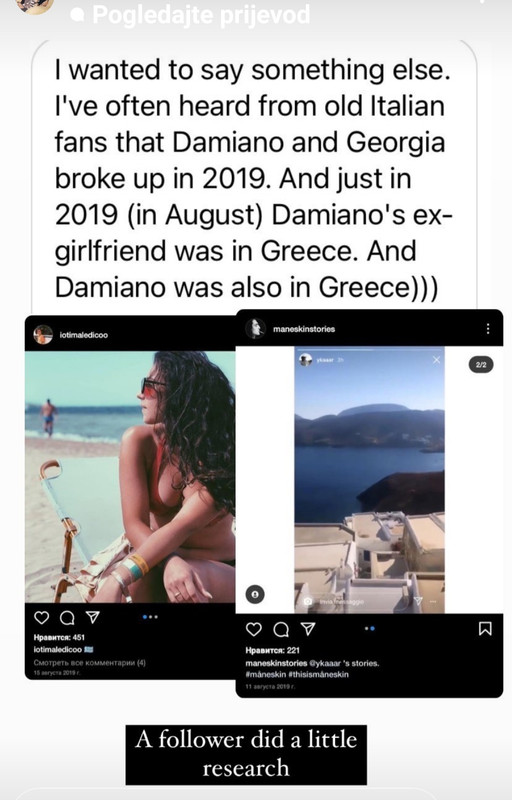Open the three-dot menu on the maneskinstories post

tap(488, 329)
